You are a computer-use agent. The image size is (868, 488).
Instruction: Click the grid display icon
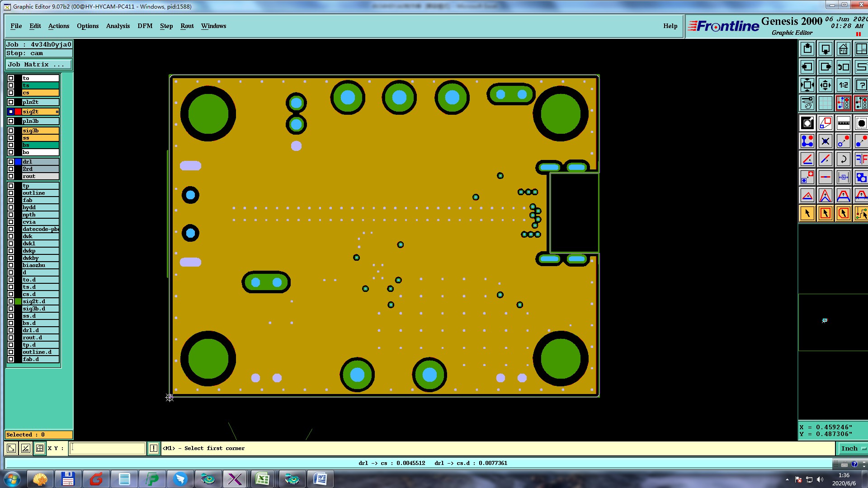(825, 103)
